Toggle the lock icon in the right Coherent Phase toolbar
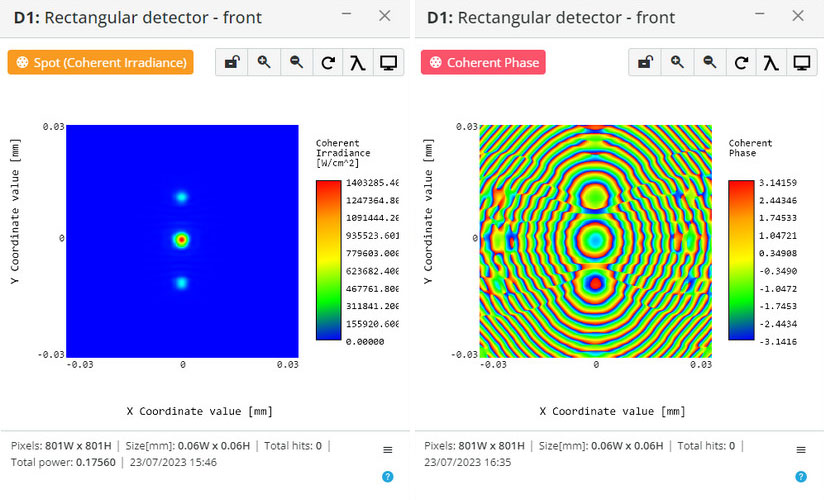This screenshot has width=824, height=500. click(x=645, y=63)
